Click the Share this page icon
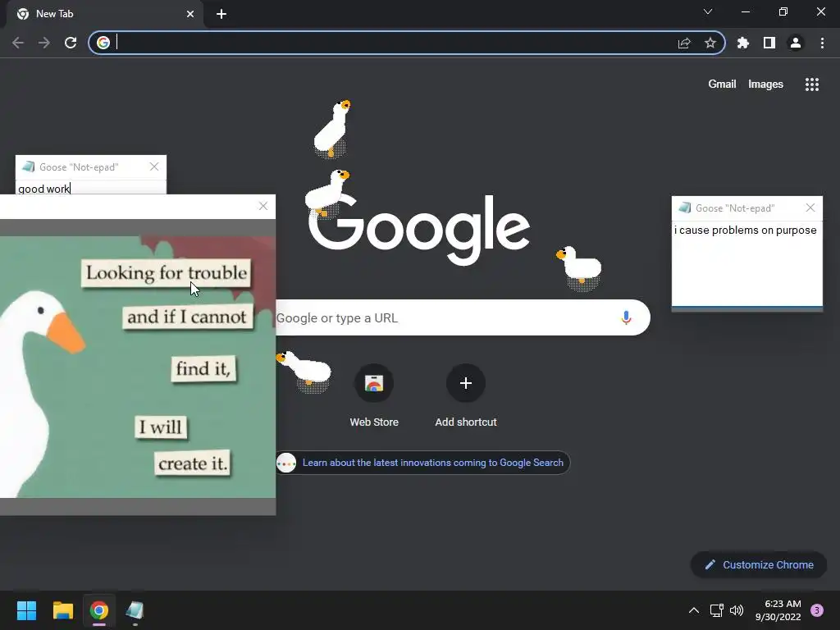The height and width of the screenshot is (630, 840). pos(684,43)
